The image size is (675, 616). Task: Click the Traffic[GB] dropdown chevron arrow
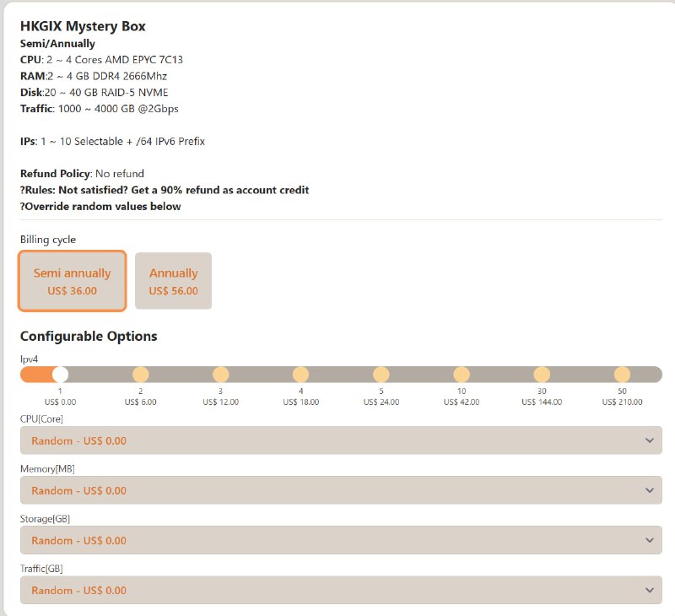click(x=649, y=590)
